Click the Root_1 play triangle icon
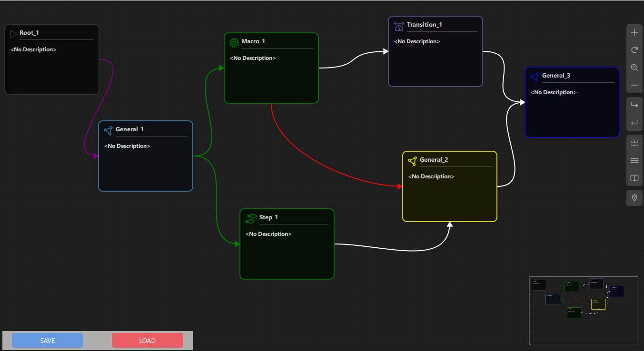Viewport: 644px width, 351px height. 13,34
